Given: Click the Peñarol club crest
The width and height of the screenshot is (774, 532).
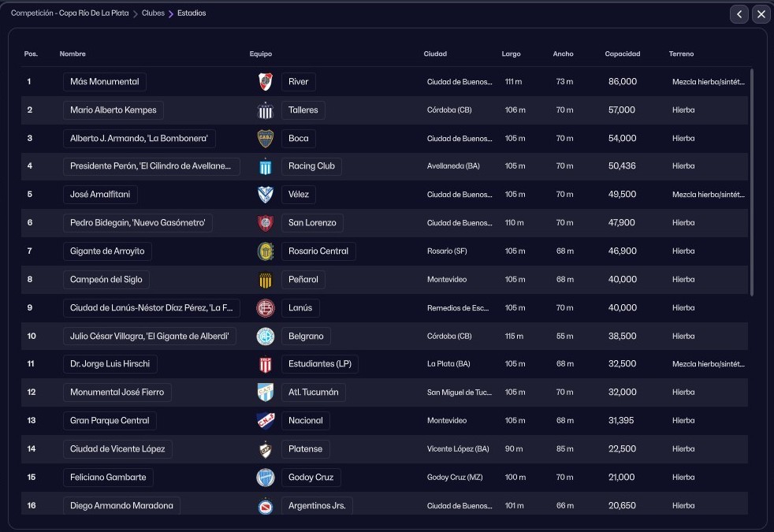Looking at the screenshot, I should (x=266, y=280).
